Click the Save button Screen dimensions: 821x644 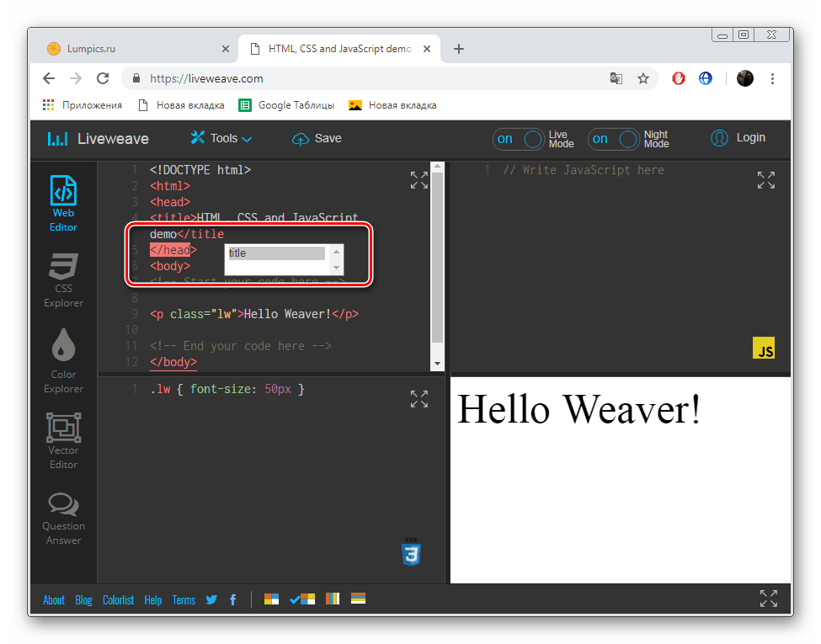coord(317,138)
